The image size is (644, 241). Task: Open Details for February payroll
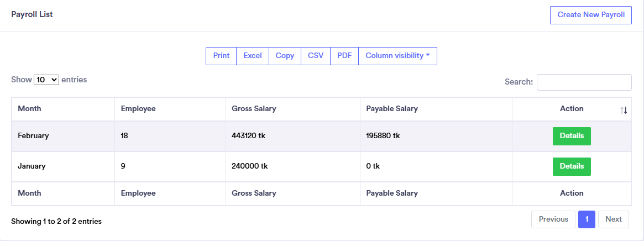[x=572, y=136]
